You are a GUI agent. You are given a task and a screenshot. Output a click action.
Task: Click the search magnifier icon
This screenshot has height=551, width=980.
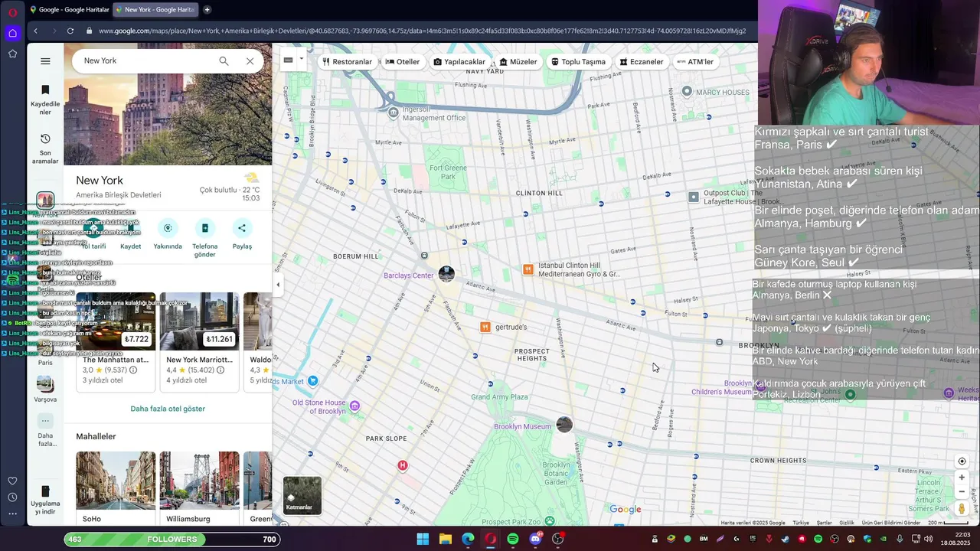coord(224,61)
